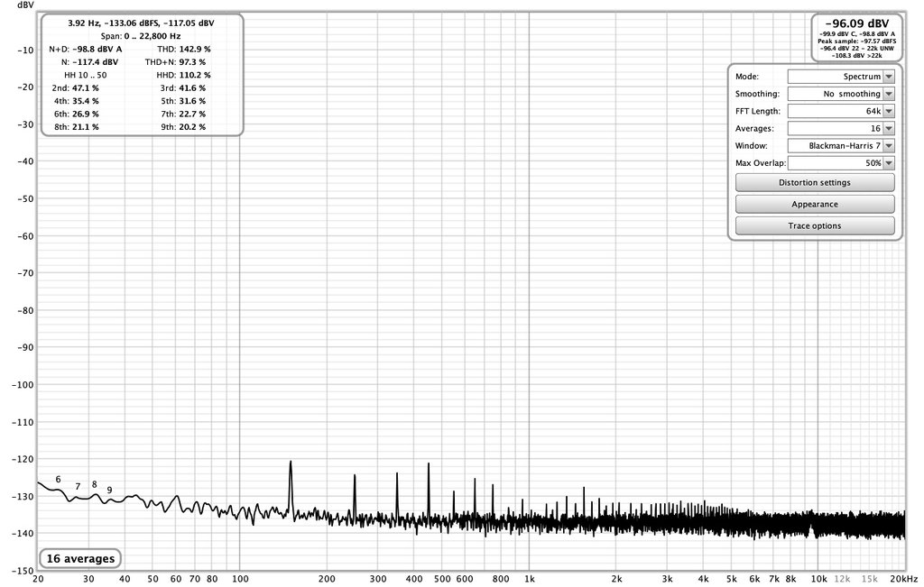Click the 8th harmonic 21.1 % value
The width and height of the screenshot is (924, 587).
(x=86, y=126)
